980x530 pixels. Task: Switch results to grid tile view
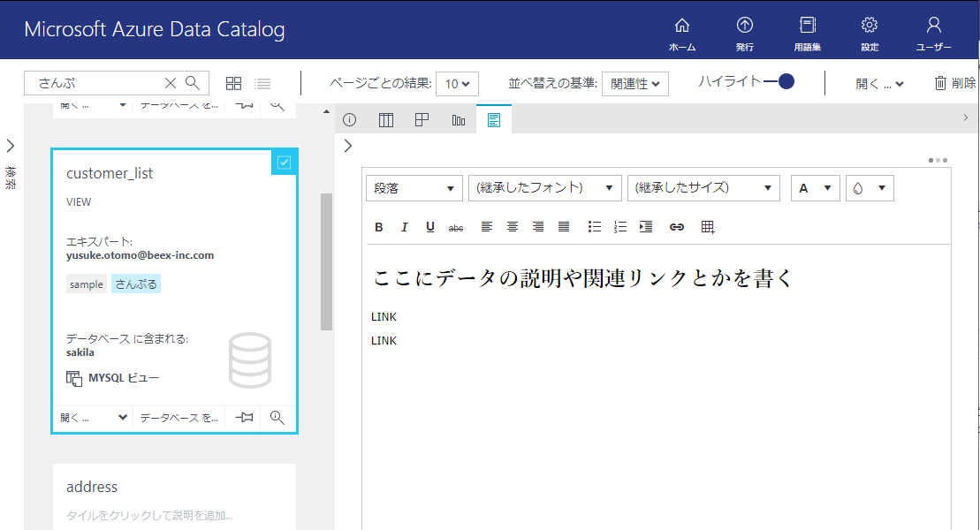tap(234, 83)
